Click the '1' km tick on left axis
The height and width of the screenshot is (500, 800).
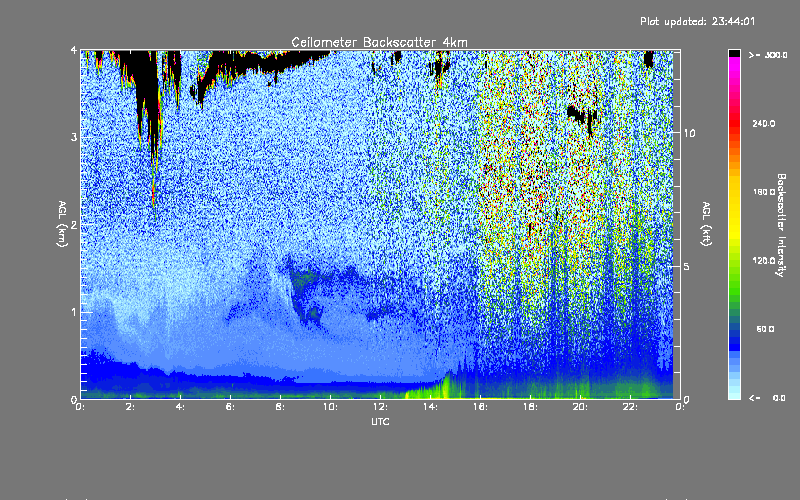(74, 312)
